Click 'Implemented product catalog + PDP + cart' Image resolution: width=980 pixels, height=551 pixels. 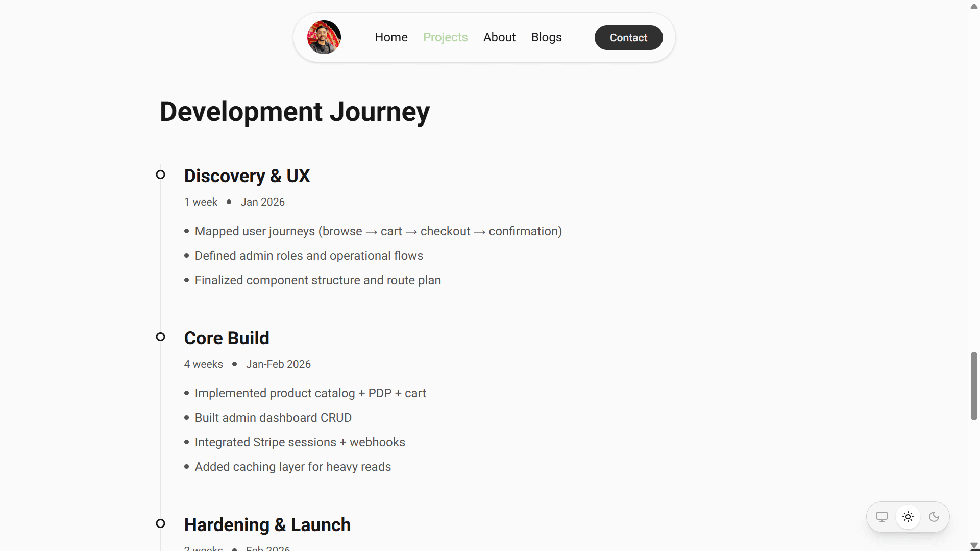point(310,393)
